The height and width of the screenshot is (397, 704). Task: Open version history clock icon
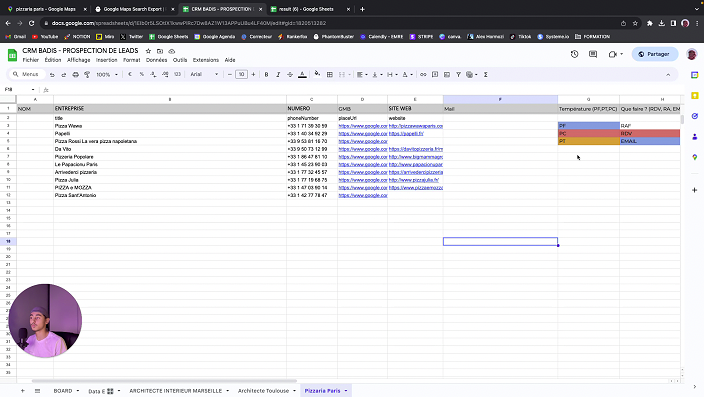coord(574,54)
